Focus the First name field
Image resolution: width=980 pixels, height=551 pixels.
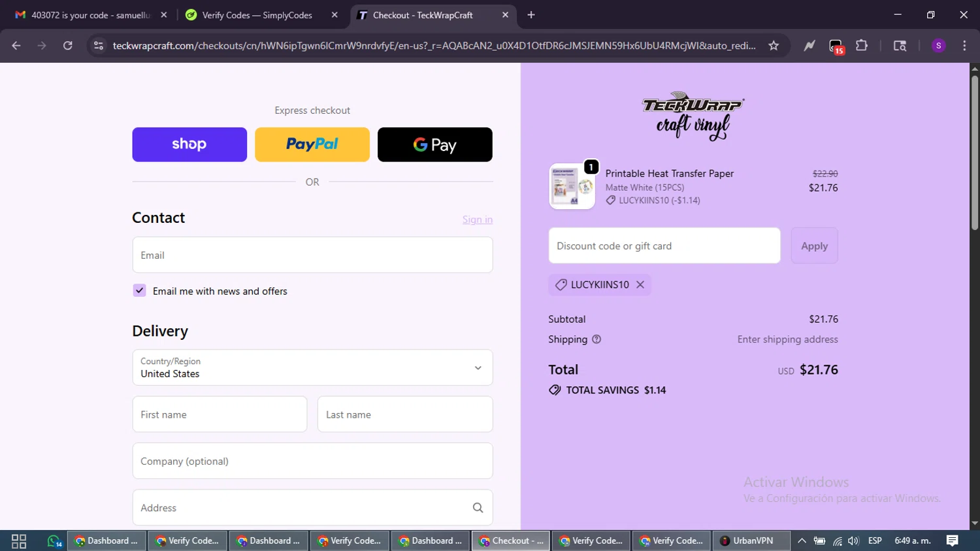pyautogui.click(x=220, y=414)
